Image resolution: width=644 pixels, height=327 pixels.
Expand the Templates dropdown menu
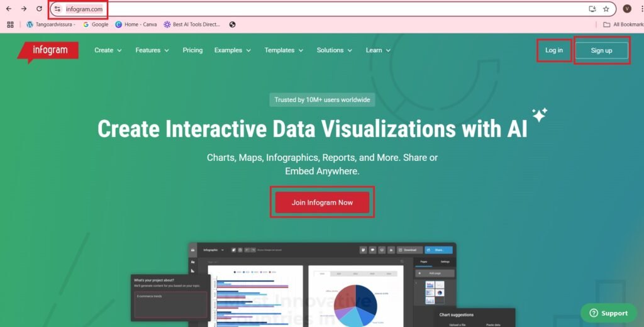pyautogui.click(x=284, y=50)
